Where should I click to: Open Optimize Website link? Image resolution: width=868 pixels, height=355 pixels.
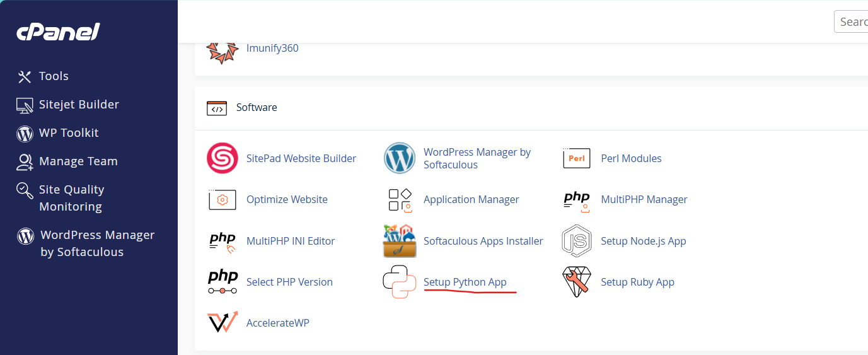[287, 199]
